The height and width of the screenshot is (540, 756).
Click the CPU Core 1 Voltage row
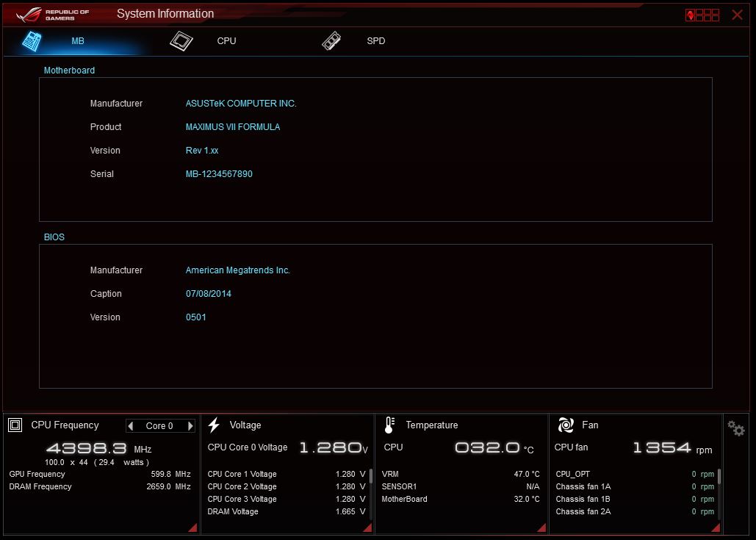(287, 474)
